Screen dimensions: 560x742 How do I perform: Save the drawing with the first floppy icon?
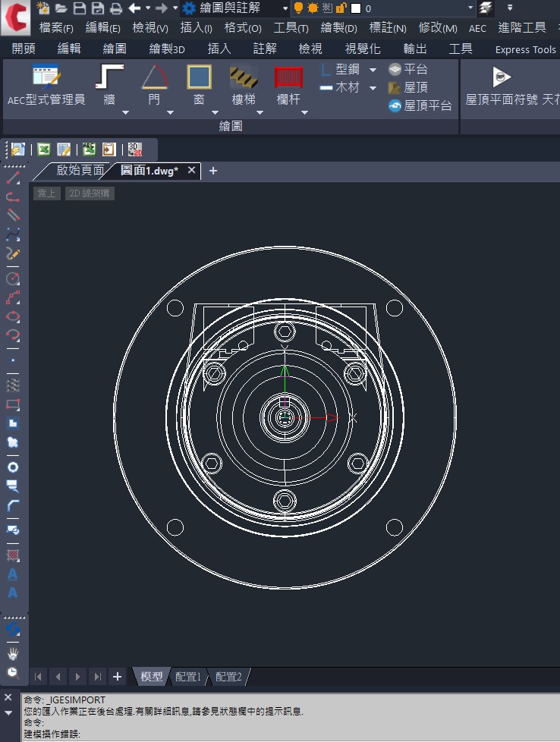click(x=80, y=8)
